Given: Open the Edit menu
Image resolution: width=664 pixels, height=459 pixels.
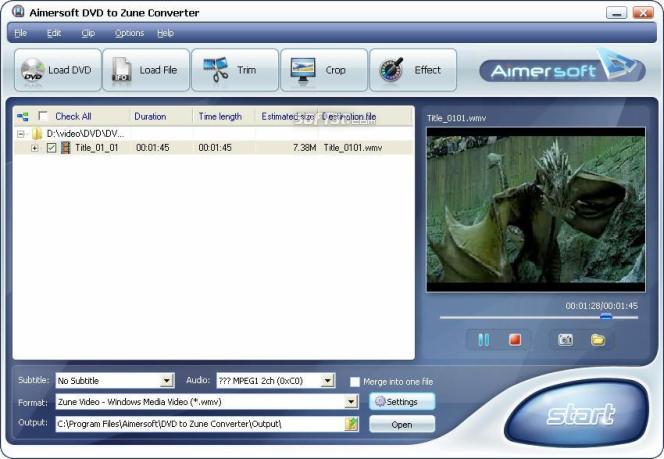Looking at the screenshot, I should (x=54, y=33).
